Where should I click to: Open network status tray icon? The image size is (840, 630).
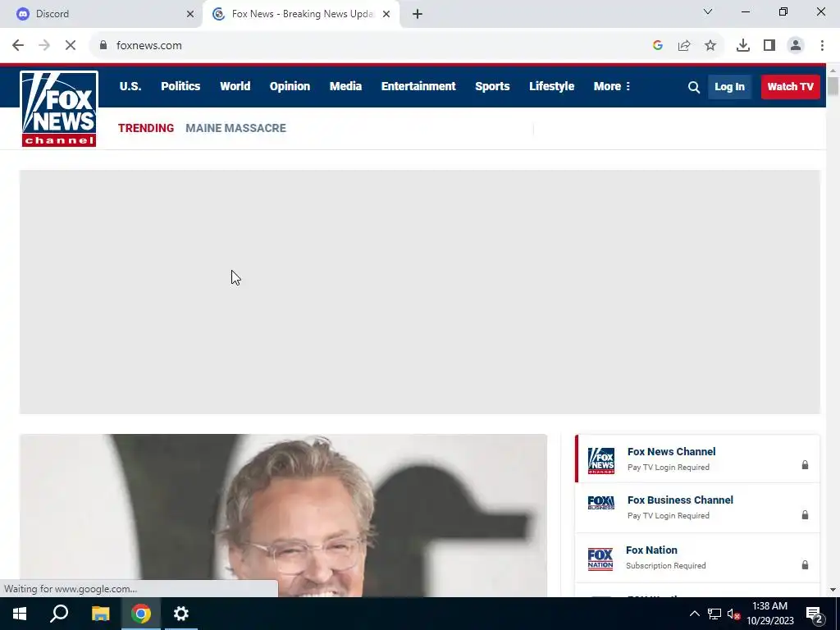714,614
